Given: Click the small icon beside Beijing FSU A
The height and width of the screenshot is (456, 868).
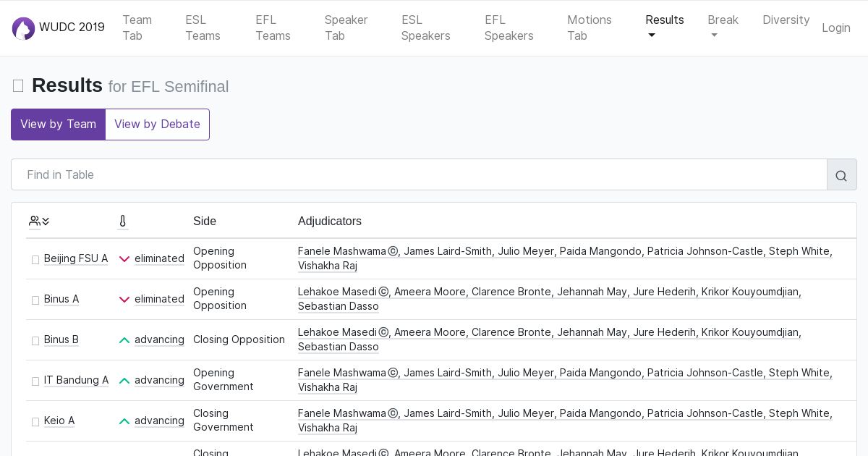Looking at the screenshot, I should coord(35,259).
